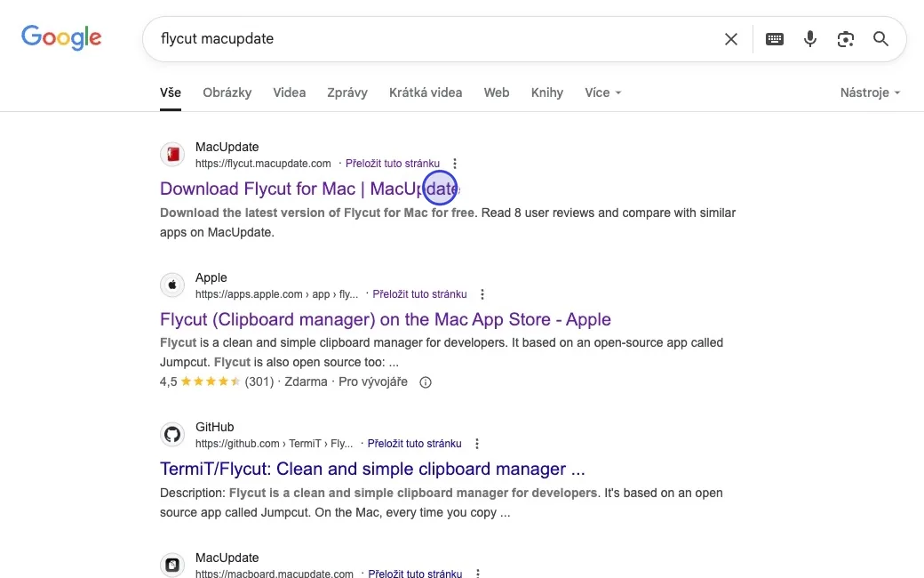Click Přeložit tuto stránku for flycut.macupdate.com

393,164
